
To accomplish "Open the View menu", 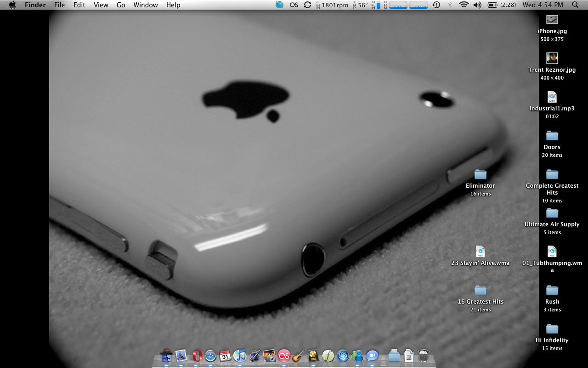I will pyautogui.click(x=101, y=5).
